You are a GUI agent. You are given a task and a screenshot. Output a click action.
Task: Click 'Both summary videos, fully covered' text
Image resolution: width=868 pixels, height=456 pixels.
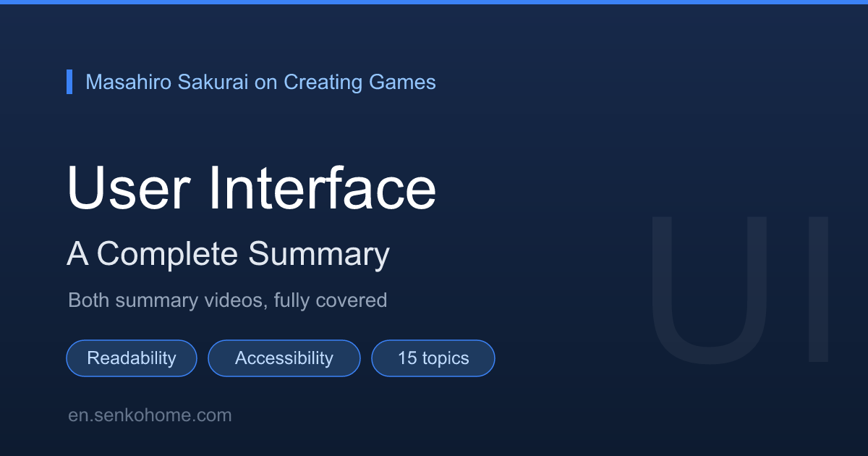(x=228, y=300)
